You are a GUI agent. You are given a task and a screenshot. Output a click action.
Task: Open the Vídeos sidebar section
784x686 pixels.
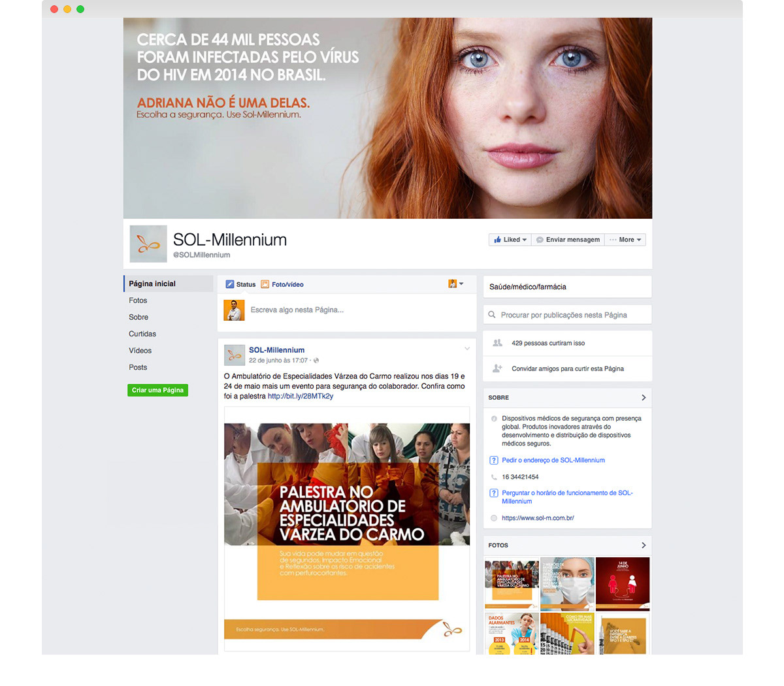coord(140,351)
